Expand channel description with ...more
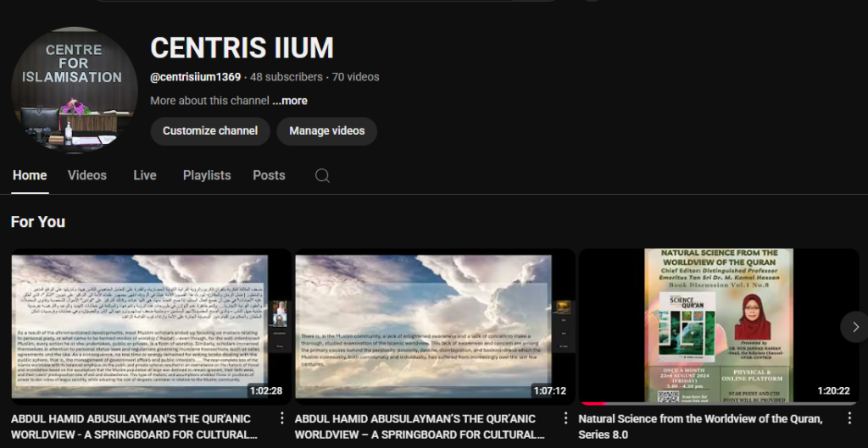Screen dimensions: 868x448 [x=290, y=101]
